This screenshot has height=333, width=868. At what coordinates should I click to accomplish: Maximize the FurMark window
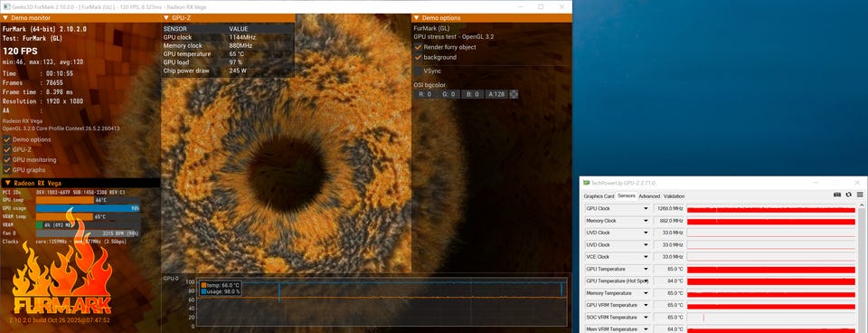pyautogui.click(x=541, y=6)
